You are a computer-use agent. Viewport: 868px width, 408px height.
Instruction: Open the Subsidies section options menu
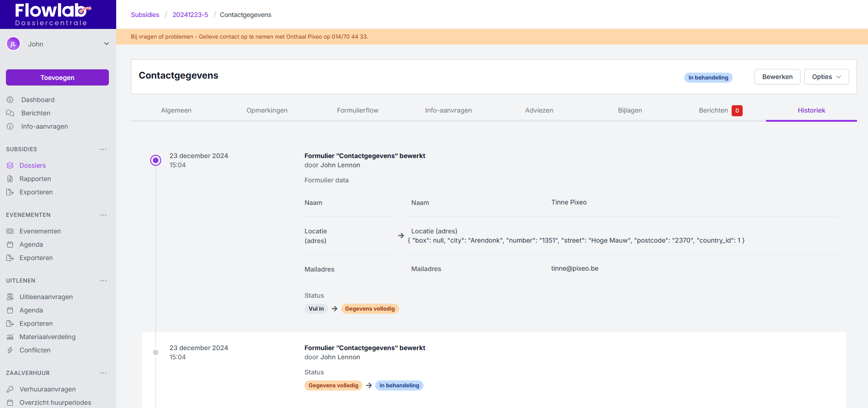tap(103, 149)
